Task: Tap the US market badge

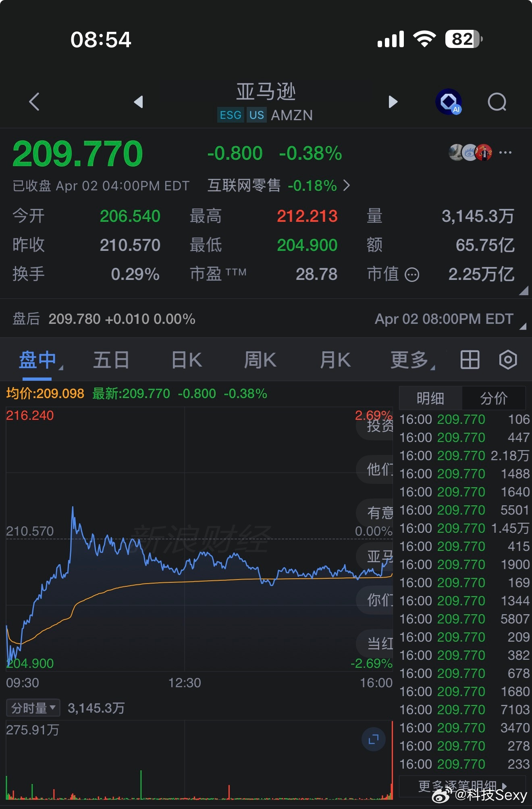Action: [x=256, y=115]
